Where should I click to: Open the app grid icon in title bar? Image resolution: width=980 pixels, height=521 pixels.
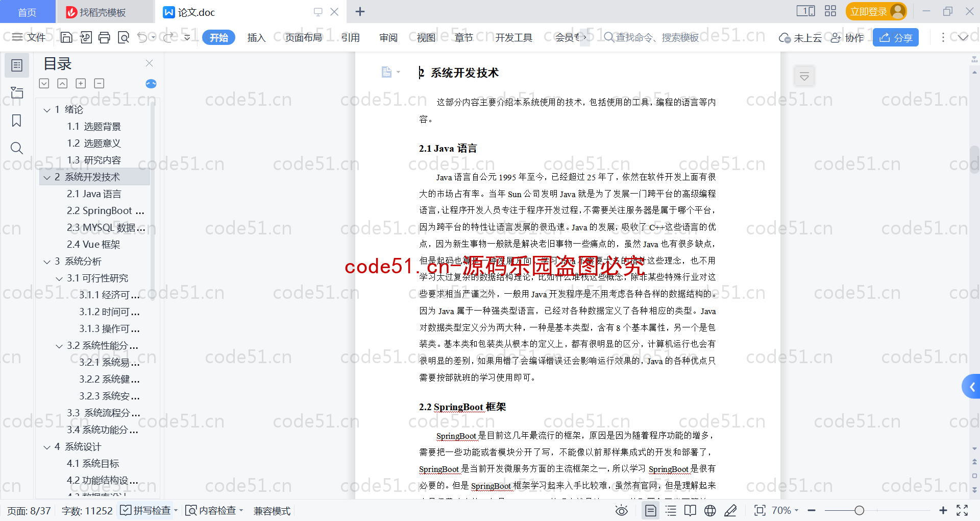click(830, 11)
